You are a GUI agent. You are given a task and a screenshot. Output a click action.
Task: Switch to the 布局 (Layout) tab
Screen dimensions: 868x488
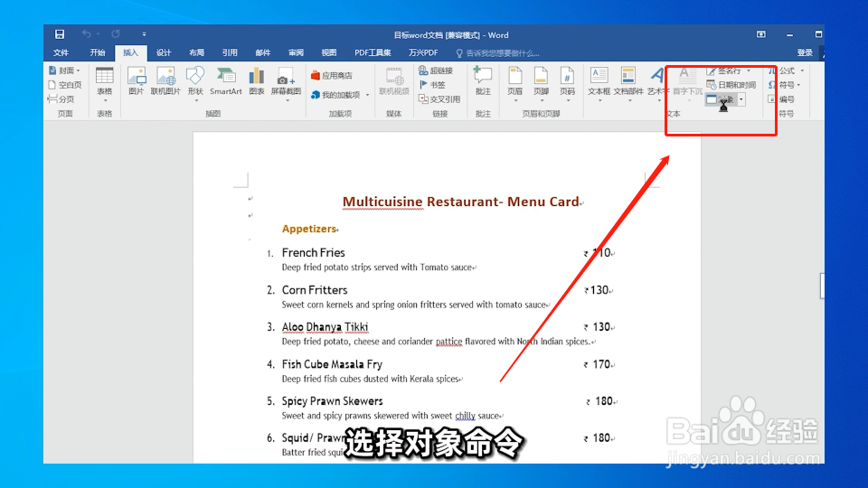click(196, 52)
